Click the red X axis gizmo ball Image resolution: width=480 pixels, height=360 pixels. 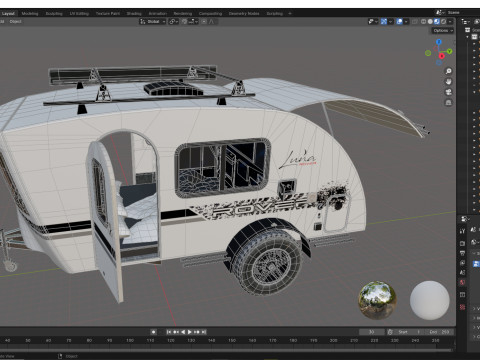tap(442, 56)
